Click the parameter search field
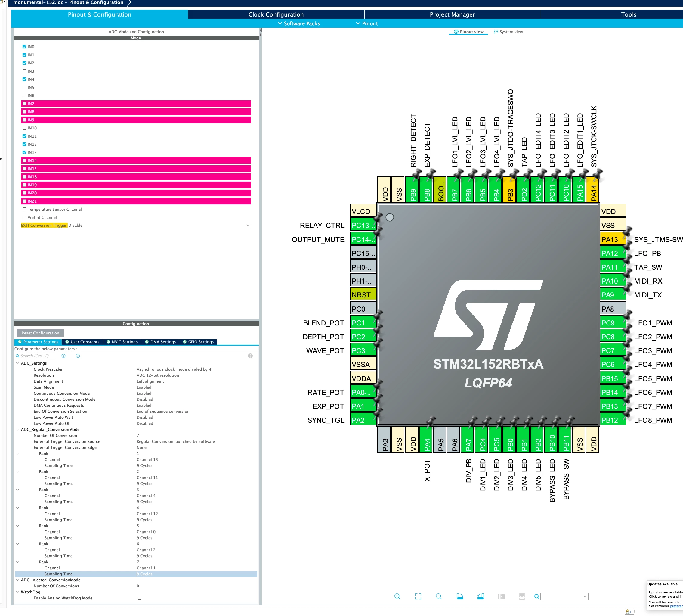This screenshot has height=616, width=683. point(38,356)
